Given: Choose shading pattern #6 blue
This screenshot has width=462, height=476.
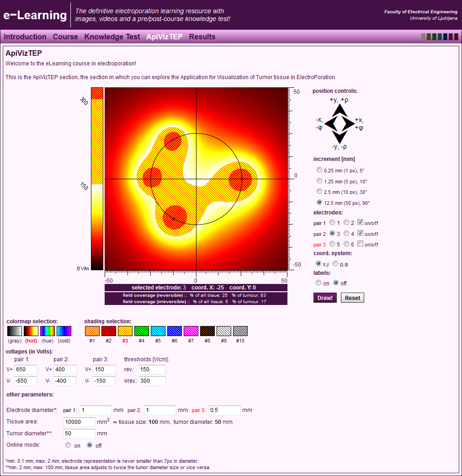Looking at the screenshot, I should point(175,331).
